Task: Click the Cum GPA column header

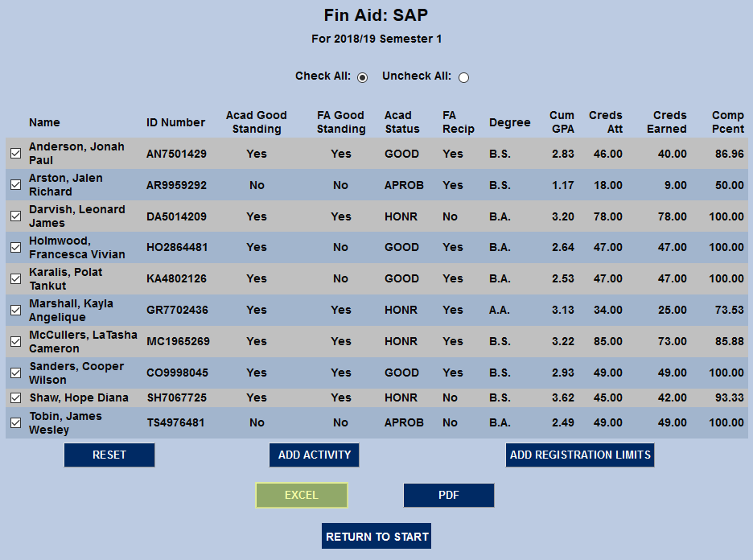Action: [x=562, y=121]
